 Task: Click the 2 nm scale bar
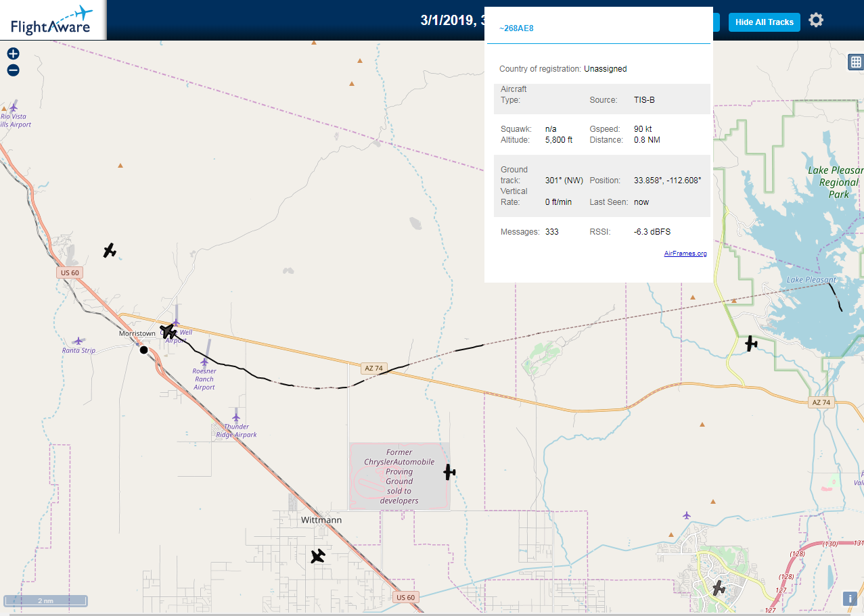45,600
